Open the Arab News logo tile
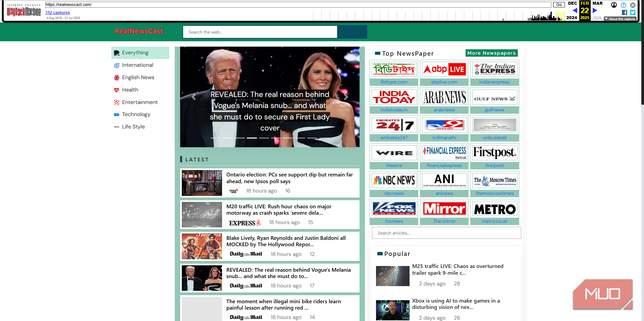644x321 pixels. [444, 97]
